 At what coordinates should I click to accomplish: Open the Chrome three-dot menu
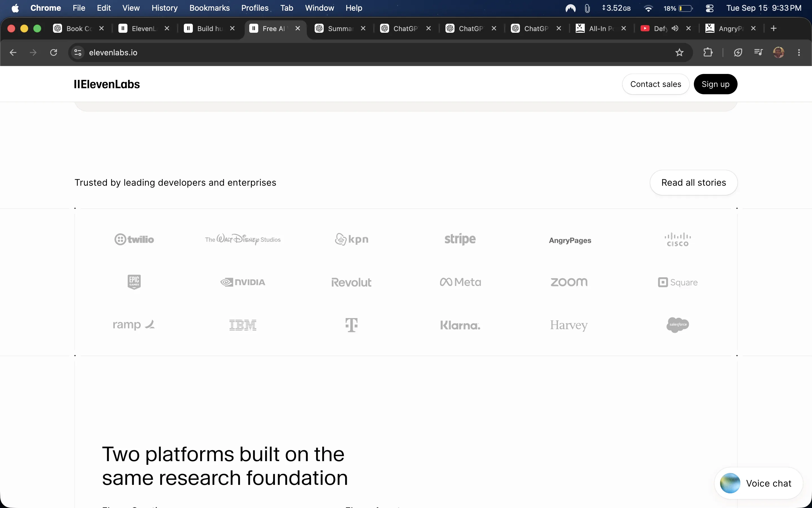coord(799,52)
